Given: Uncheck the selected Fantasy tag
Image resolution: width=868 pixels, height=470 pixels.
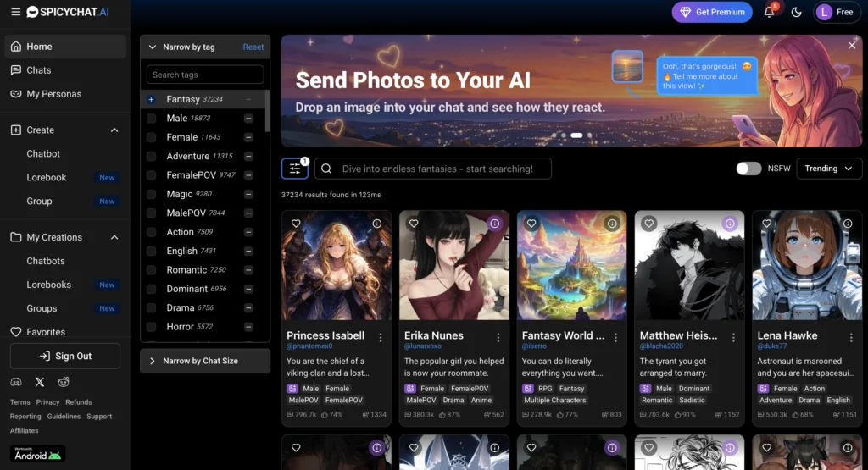Looking at the screenshot, I should pos(151,100).
